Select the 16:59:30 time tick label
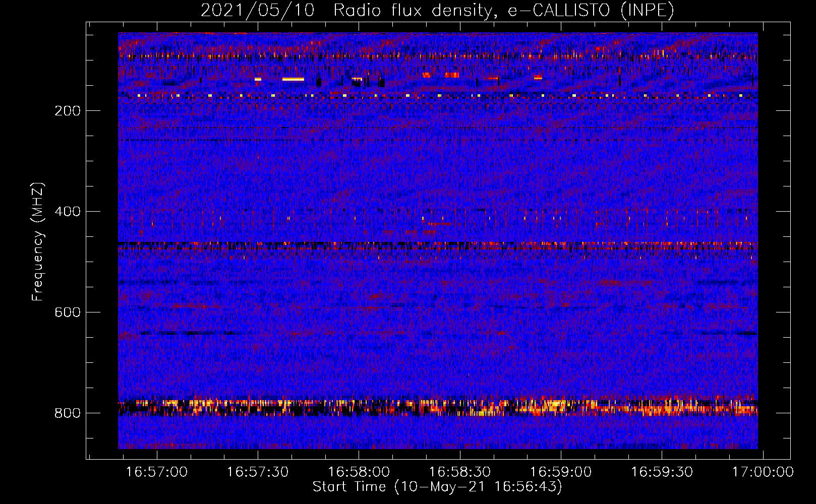 click(x=662, y=472)
